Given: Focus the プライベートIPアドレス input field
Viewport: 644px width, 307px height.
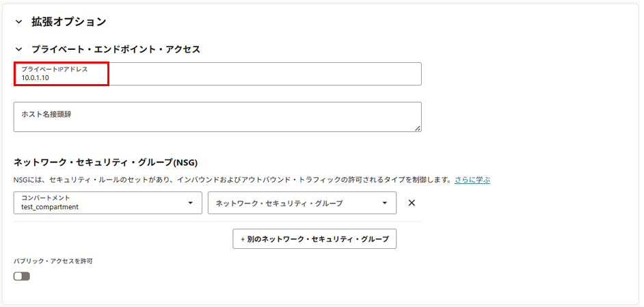Looking at the screenshot, I should pyautogui.click(x=260, y=74).
